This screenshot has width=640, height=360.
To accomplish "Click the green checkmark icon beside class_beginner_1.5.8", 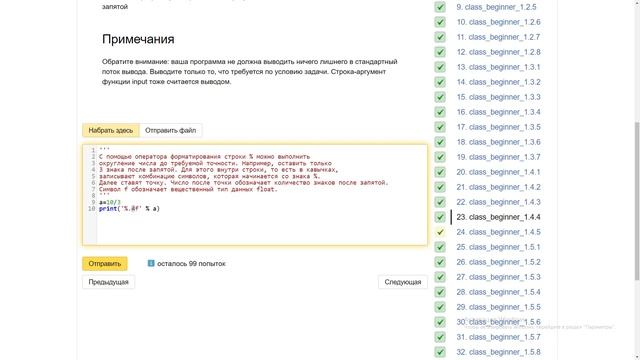I will pyautogui.click(x=440, y=352).
